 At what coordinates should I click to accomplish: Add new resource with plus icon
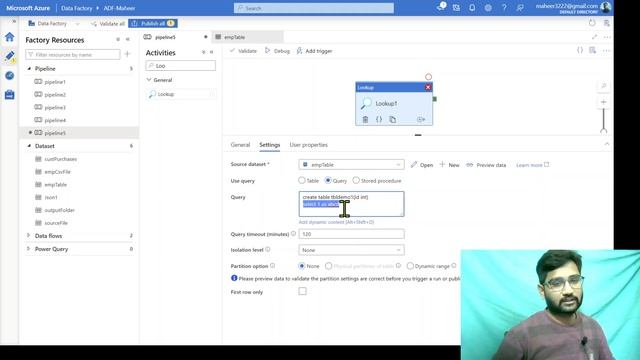[x=127, y=54]
